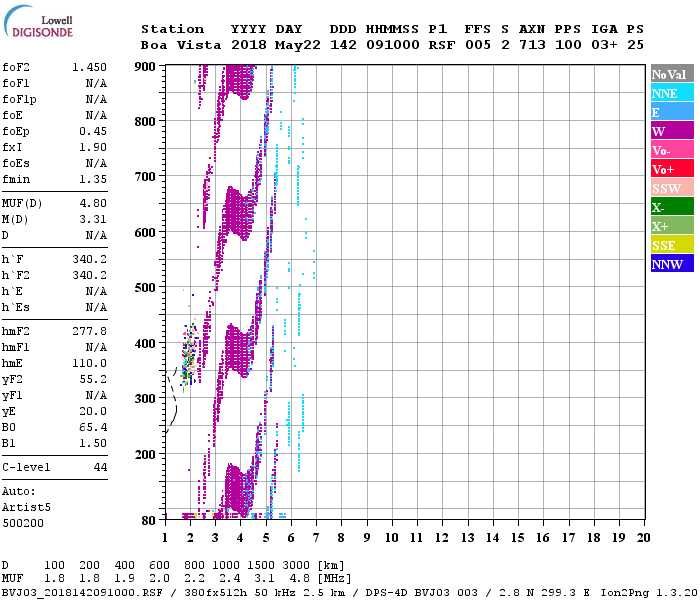This screenshot has width=700, height=600.
Task: Click the foEp value 0.45
Action: (x=93, y=131)
